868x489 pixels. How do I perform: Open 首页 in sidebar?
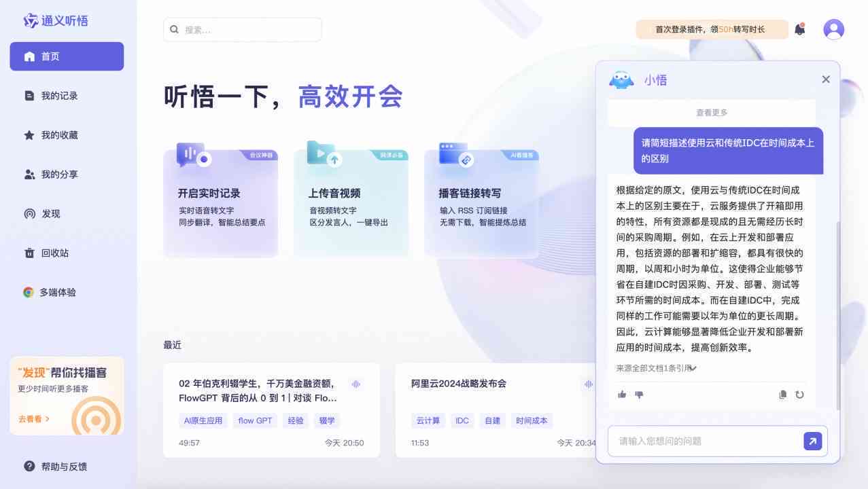coord(67,56)
